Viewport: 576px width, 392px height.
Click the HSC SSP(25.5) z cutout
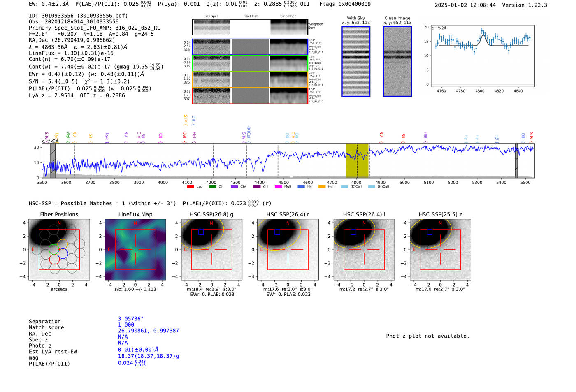point(440,250)
